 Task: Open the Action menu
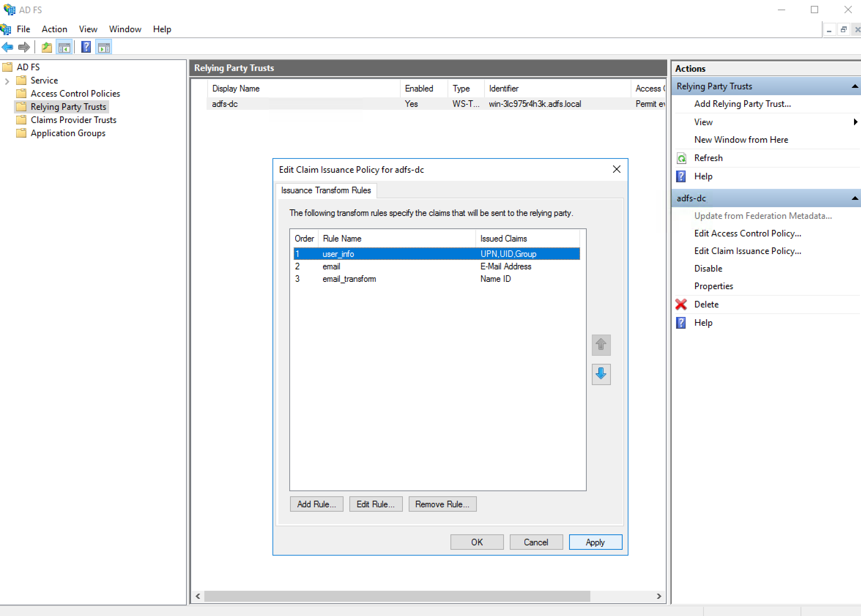pos(54,29)
